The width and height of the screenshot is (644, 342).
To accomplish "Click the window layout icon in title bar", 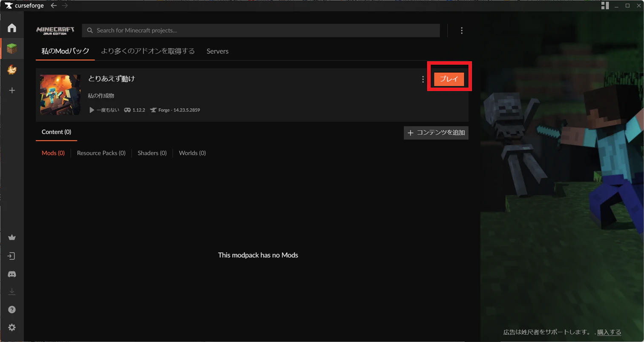I will click(605, 6).
